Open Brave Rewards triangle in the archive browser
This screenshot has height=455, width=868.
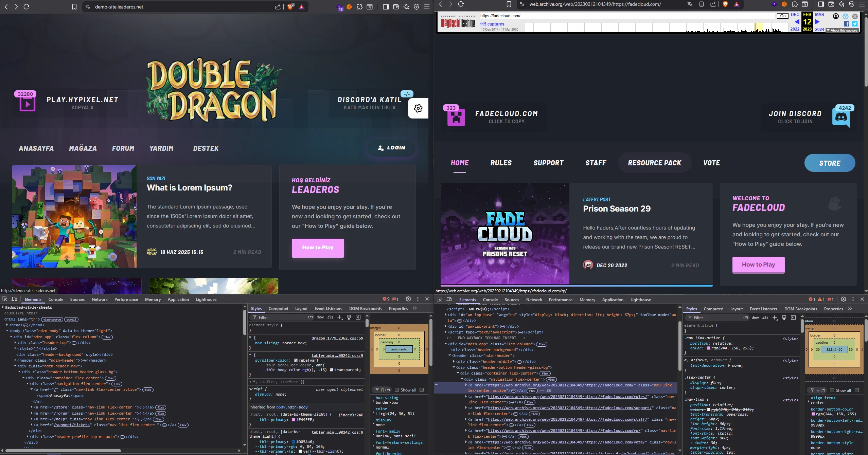click(737, 4)
